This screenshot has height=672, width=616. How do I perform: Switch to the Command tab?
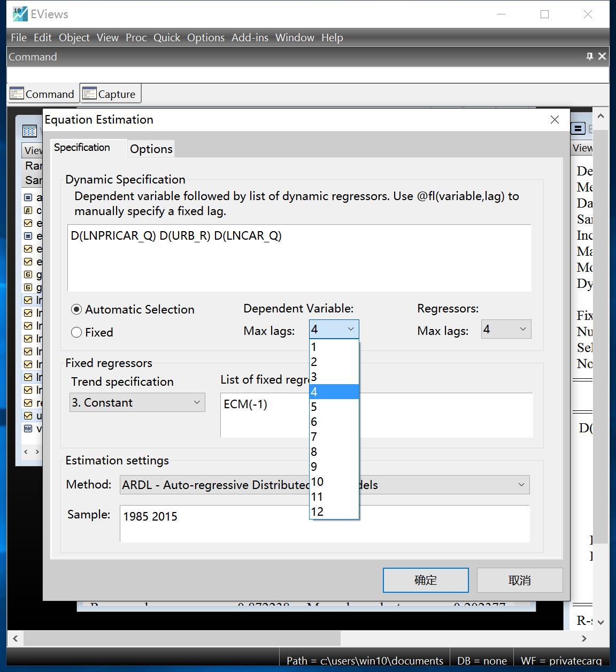click(x=42, y=94)
